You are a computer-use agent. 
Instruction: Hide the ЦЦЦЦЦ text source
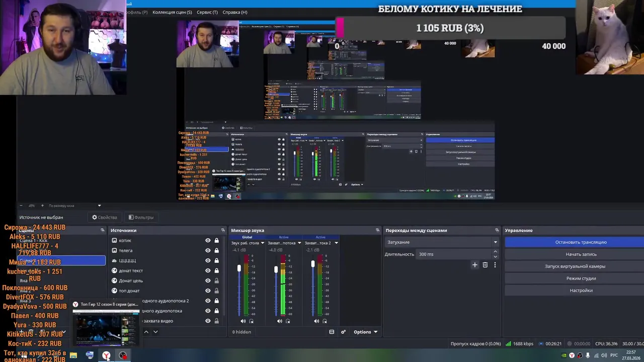click(208, 260)
